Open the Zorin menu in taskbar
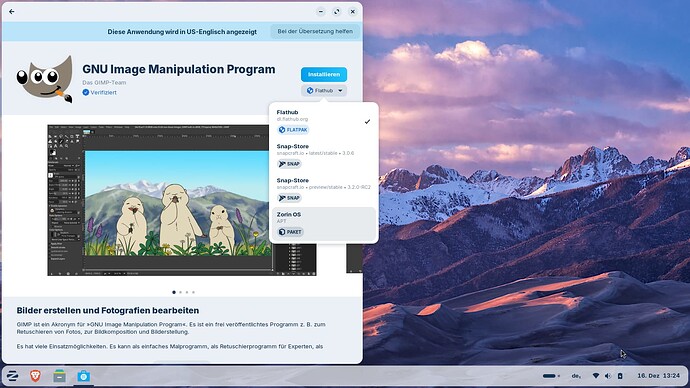This screenshot has width=690, height=388. (x=12, y=376)
